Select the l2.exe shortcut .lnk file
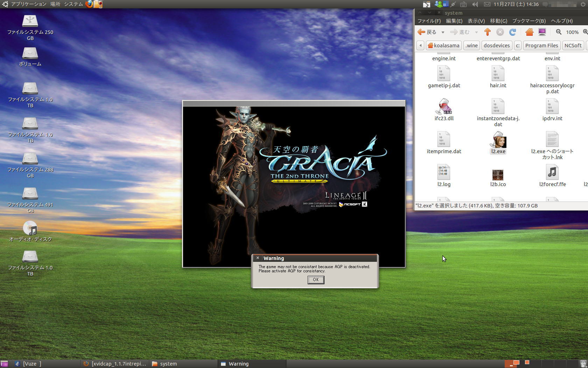 [x=552, y=139]
